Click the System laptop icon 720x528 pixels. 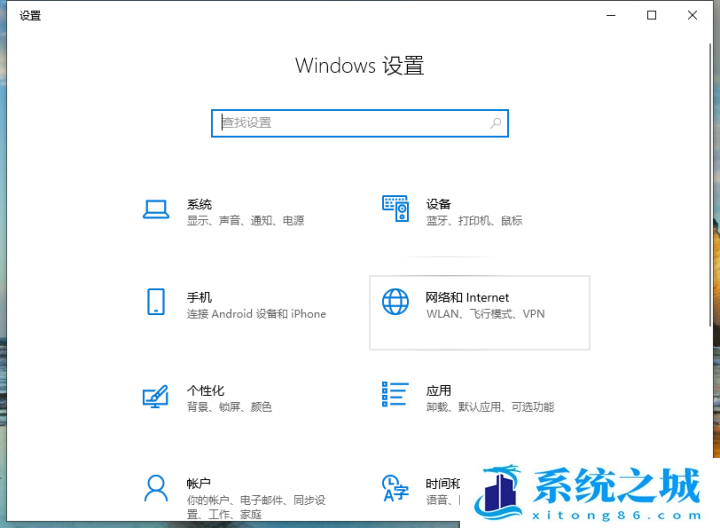(x=155, y=209)
